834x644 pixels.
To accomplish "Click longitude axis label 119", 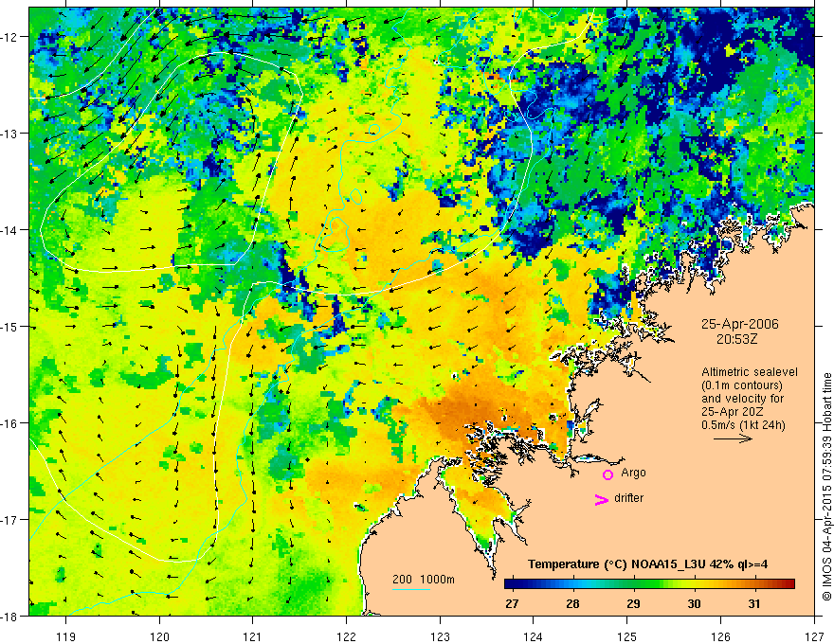I will pos(66,636).
